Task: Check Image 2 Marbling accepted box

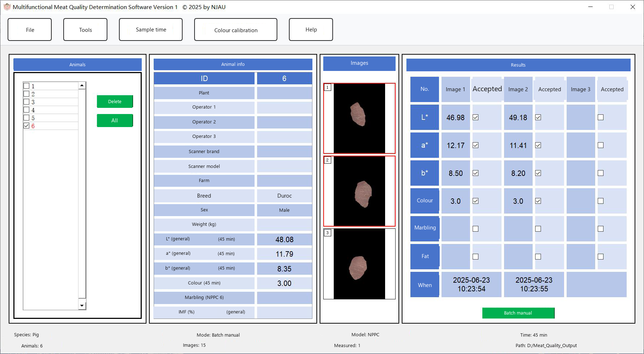Action: (538, 229)
